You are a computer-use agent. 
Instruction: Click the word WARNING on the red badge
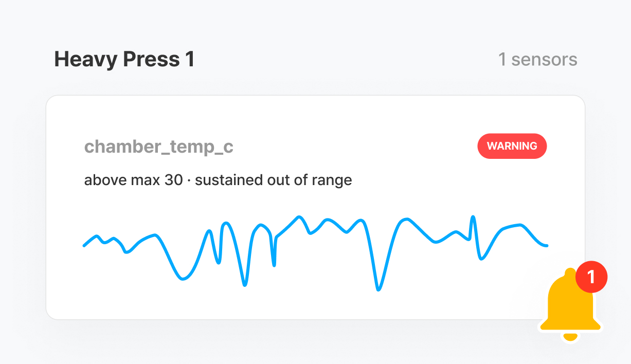[x=512, y=146]
